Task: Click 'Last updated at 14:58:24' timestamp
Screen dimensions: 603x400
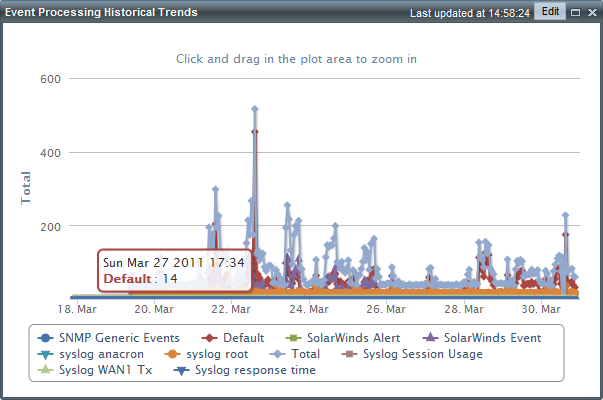Action: pyautogui.click(x=470, y=13)
